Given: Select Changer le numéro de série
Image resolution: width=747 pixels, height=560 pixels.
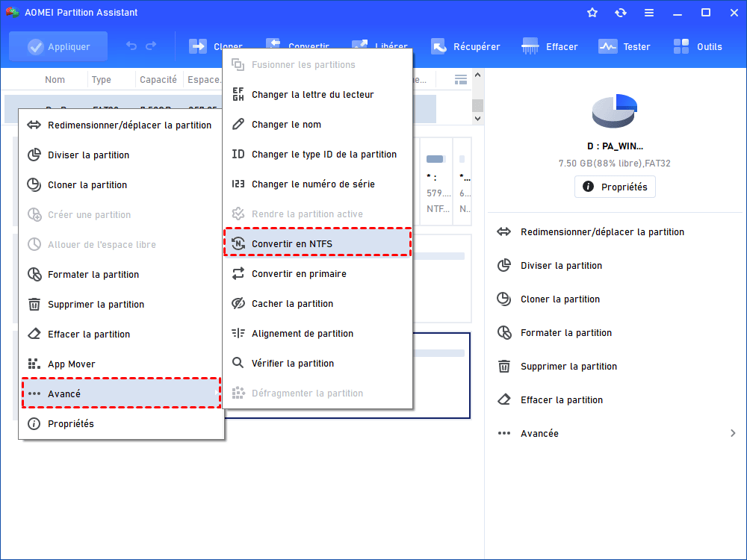Looking at the screenshot, I should (x=317, y=184).
